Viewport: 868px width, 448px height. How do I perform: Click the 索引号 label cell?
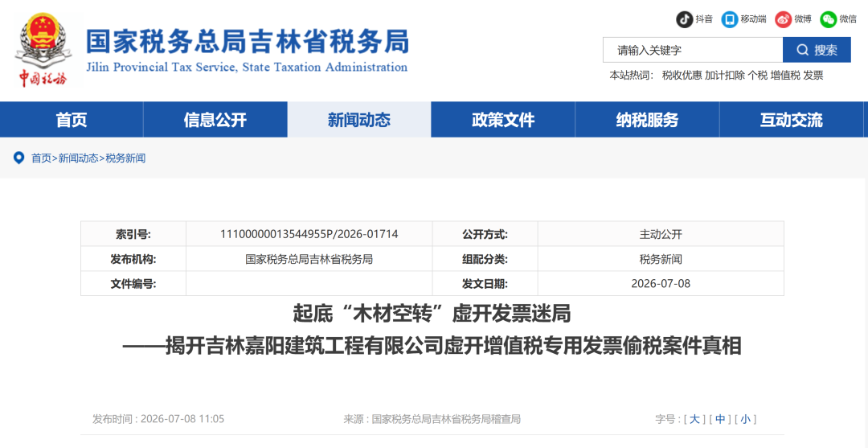coord(133,234)
